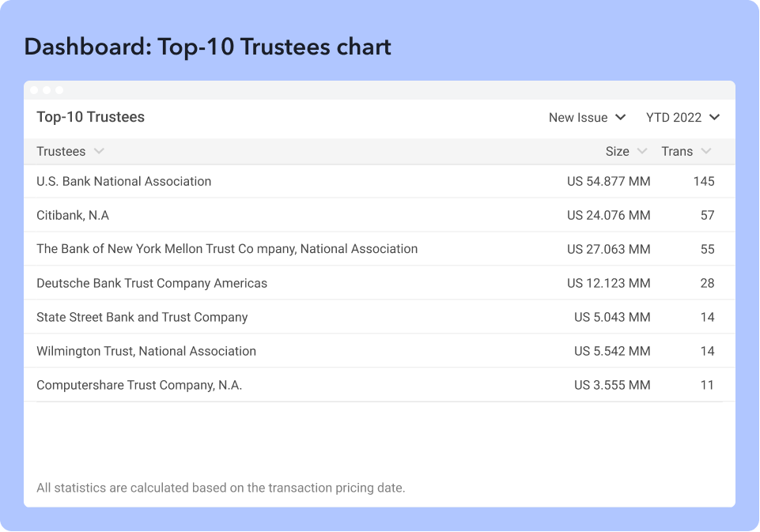This screenshot has width=760, height=532.
Task: Click the US 54.877 MM size value
Action: tap(608, 181)
